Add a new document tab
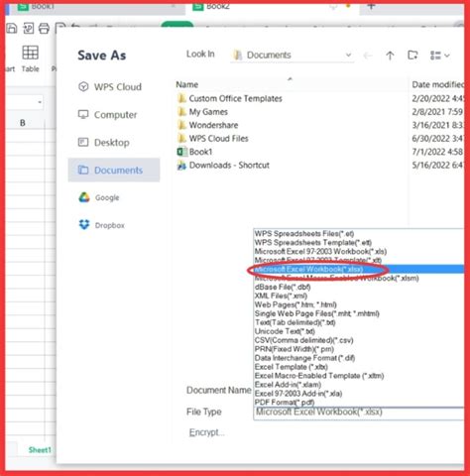Image resolution: width=470 pixels, height=476 pixels. click(x=371, y=7)
